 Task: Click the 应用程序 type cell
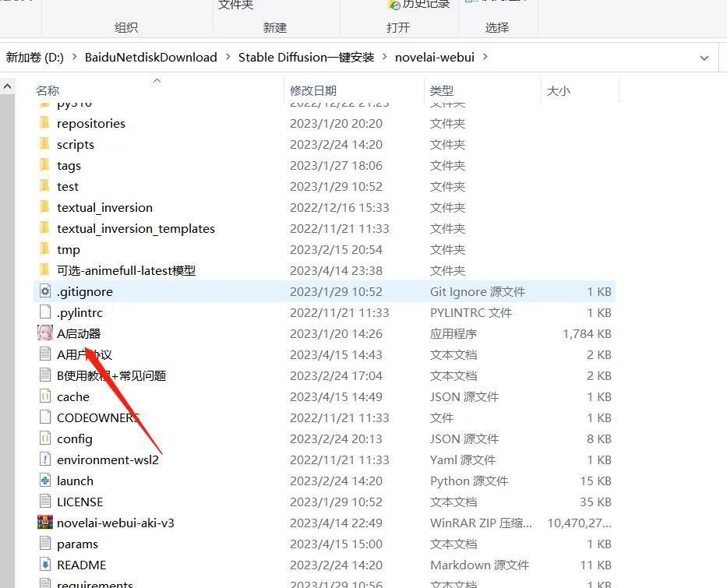pyautogui.click(x=453, y=333)
